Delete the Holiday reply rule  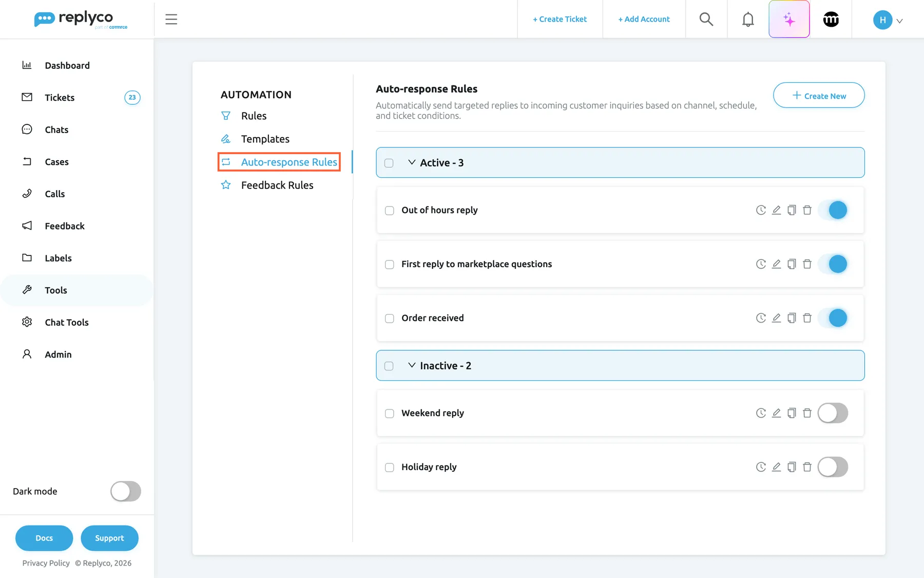click(807, 467)
